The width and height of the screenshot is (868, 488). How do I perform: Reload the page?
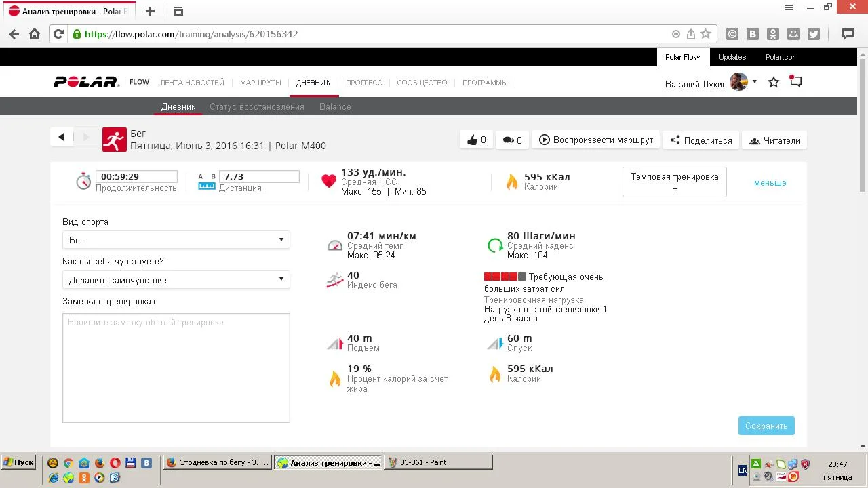[58, 34]
